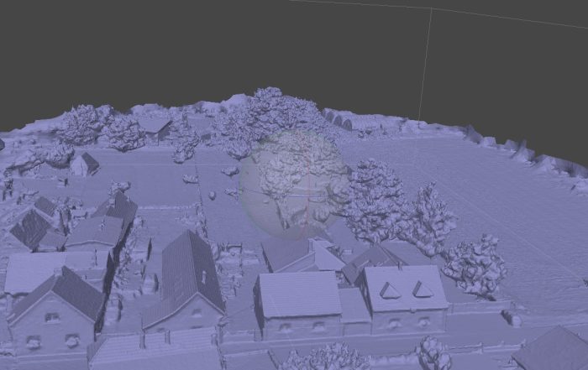Click the tree immediately right of the sphere
Screen dimensions: 588x370
point(372,197)
